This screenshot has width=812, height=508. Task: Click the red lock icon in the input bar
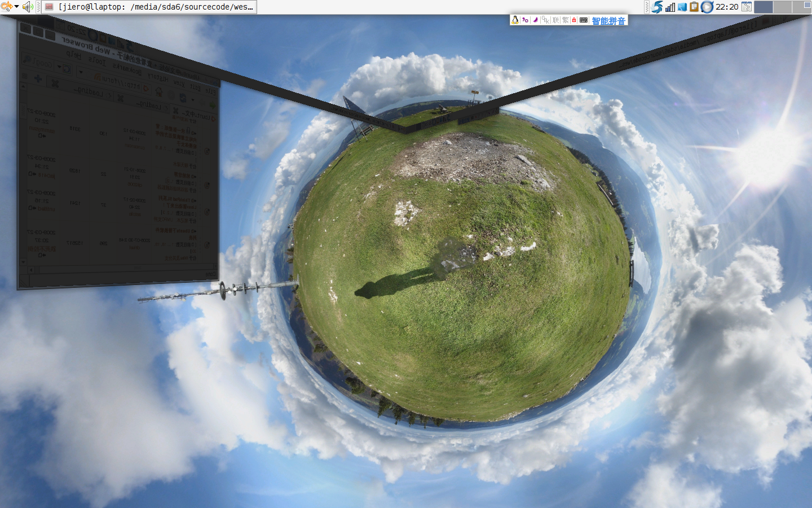tap(574, 20)
